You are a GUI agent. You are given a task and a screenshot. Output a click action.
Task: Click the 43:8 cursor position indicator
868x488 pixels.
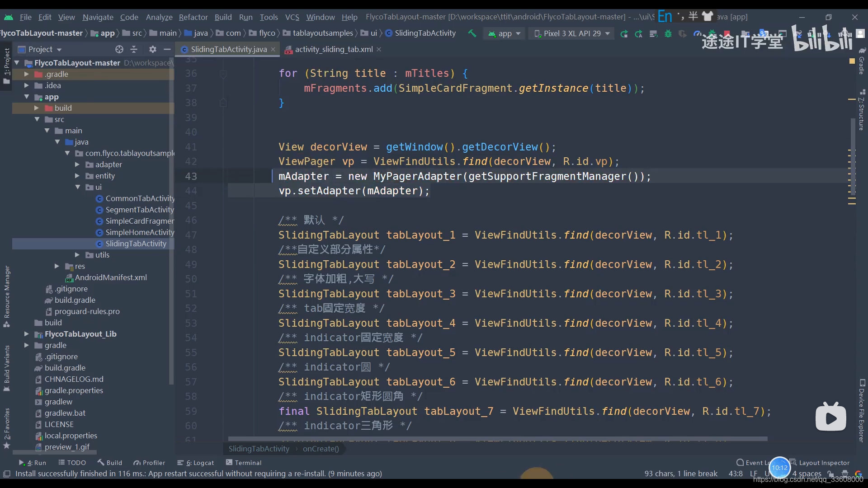[x=736, y=474]
